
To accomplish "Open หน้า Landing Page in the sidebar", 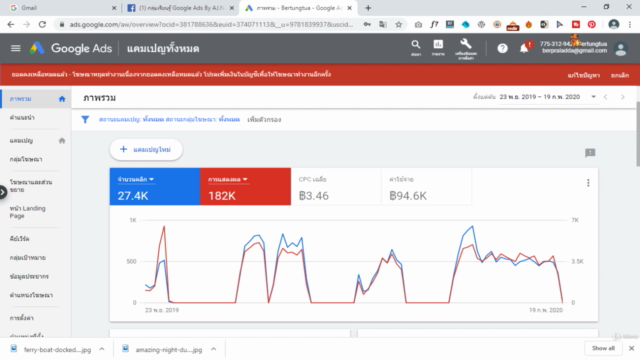I will (x=27, y=212).
